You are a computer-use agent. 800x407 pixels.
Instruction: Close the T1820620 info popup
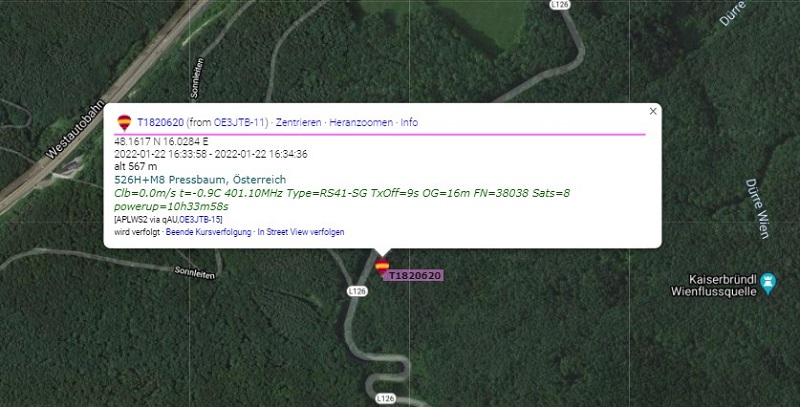(653, 111)
